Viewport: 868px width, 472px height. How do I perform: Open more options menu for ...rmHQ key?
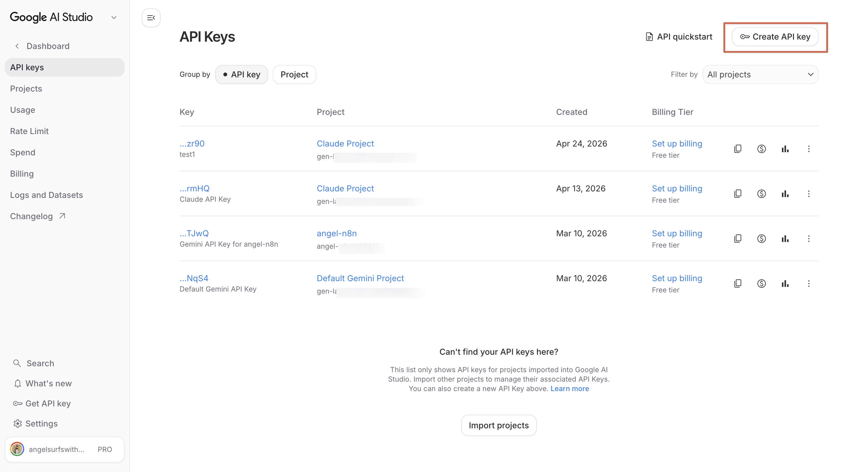pyautogui.click(x=808, y=193)
